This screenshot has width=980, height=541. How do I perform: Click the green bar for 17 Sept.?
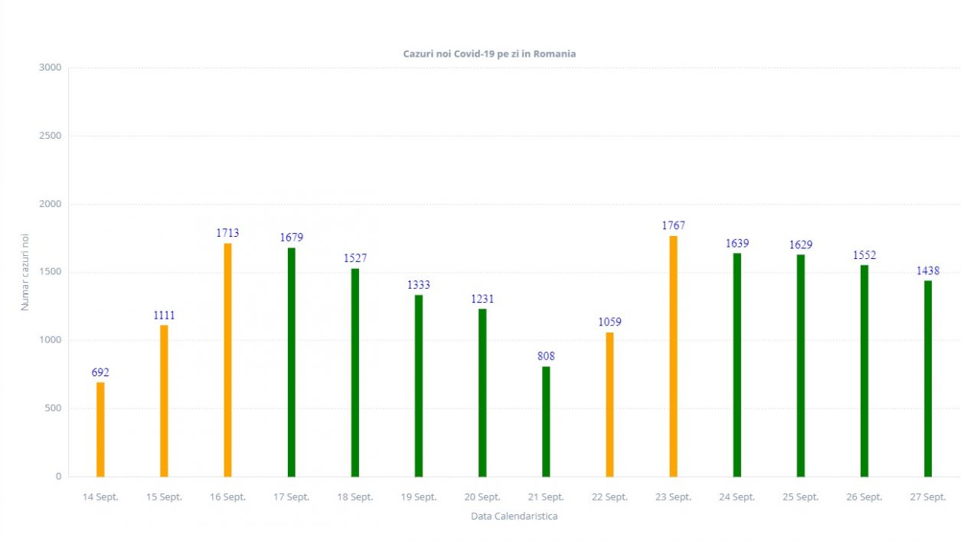coord(292,362)
